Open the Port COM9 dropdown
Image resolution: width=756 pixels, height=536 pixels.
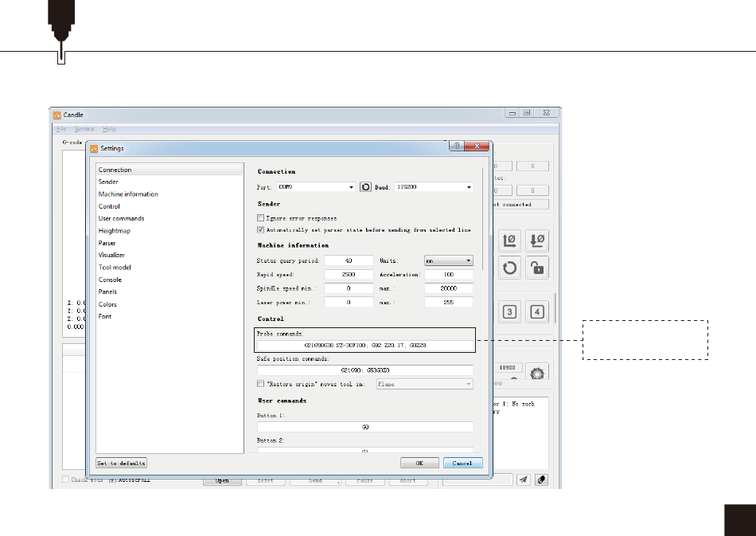pos(316,186)
